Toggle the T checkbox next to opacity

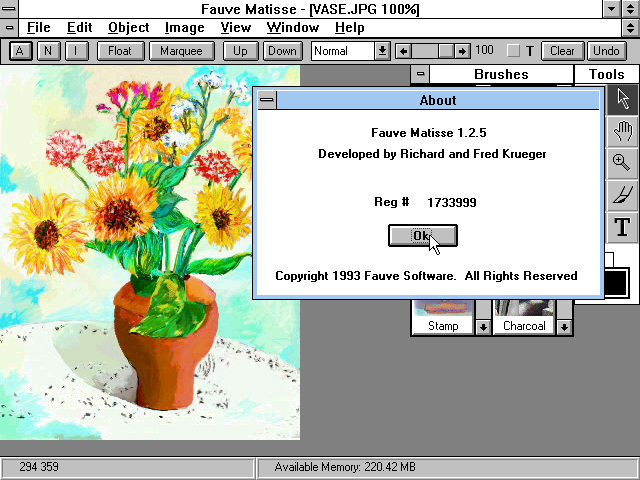(x=513, y=51)
